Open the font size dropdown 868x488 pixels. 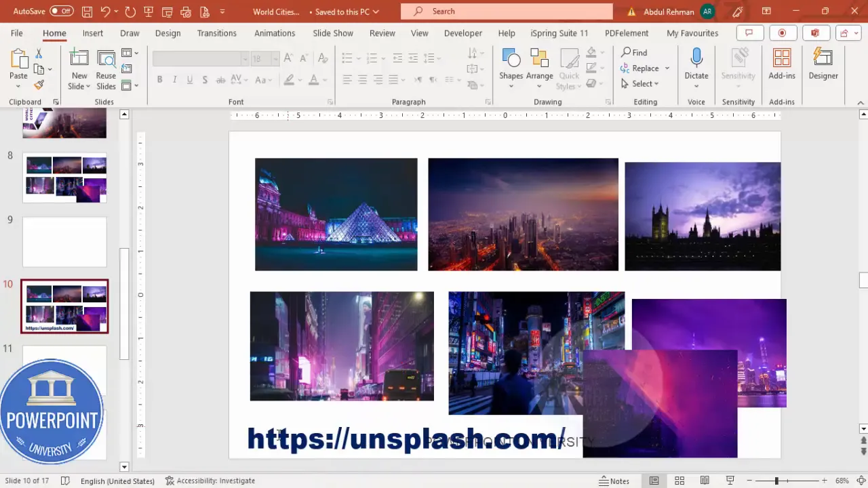point(275,59)
